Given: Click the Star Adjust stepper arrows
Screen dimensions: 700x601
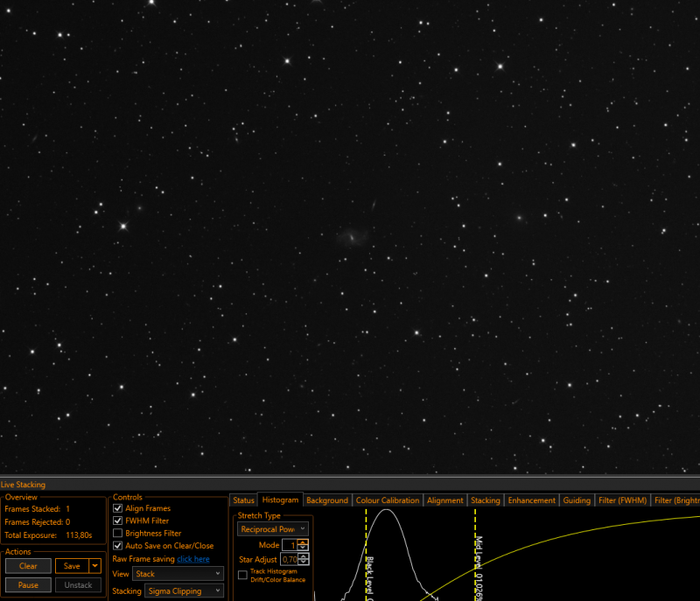Looking at the screenshot, I should pyautogui.click(x=303, y=559).
